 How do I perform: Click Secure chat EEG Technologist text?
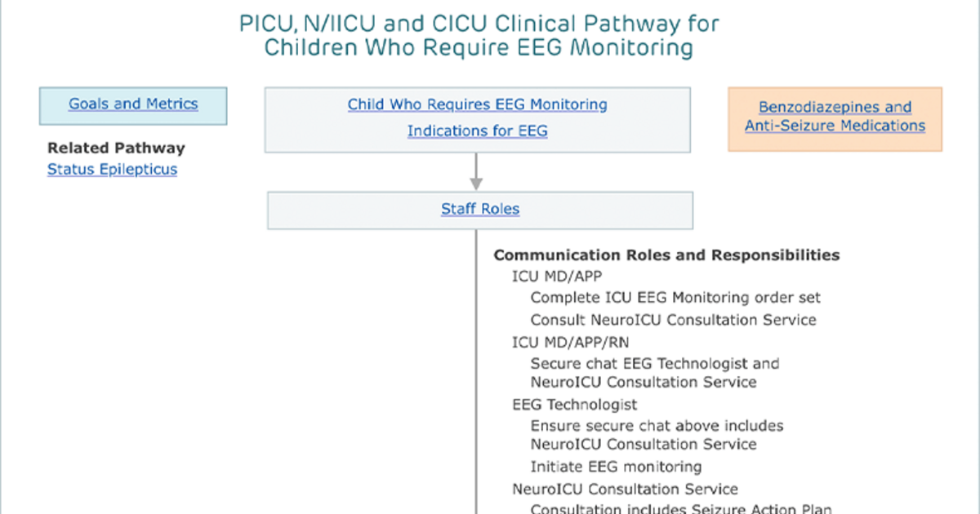(655, 364)
